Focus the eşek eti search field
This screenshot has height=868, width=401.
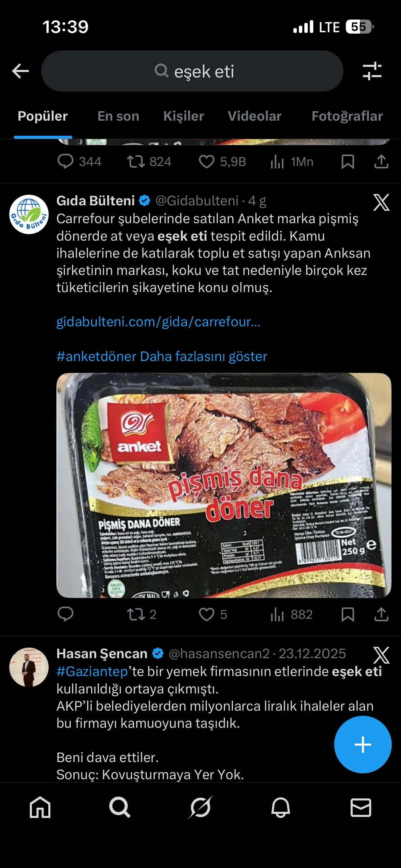coord(192,71)
